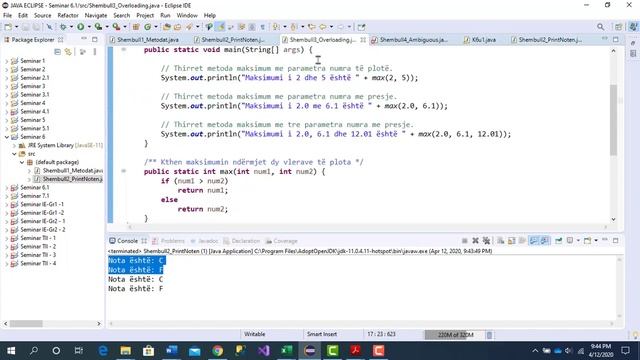Image resolution: width=640 pixels, height=360 pixels.
Task: Click the magnifier Quick Access search icon
Action: click(x=600, y=27)
